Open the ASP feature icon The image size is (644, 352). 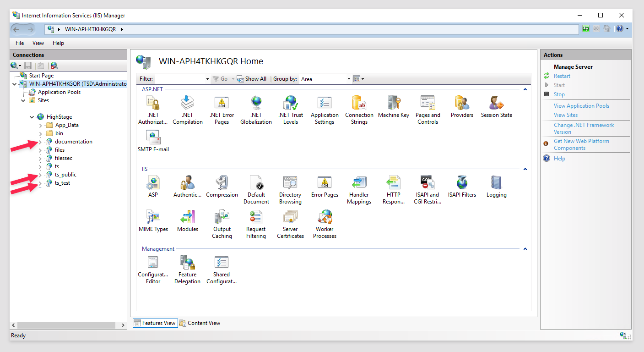click(153, 187)
